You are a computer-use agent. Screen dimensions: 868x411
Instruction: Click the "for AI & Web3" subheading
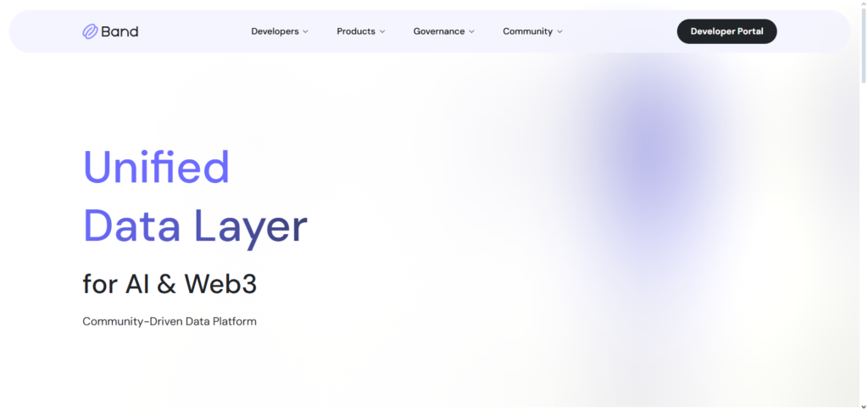tap(170, 284)
